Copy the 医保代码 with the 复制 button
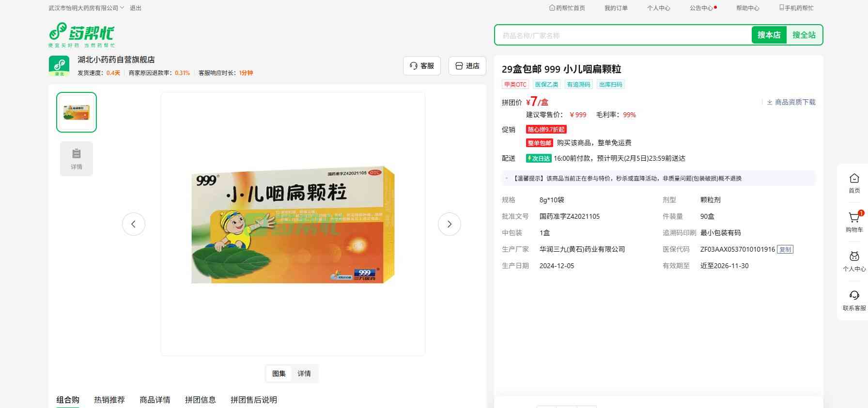The width and height of the screenshot is (868, 408). point(785,250)
